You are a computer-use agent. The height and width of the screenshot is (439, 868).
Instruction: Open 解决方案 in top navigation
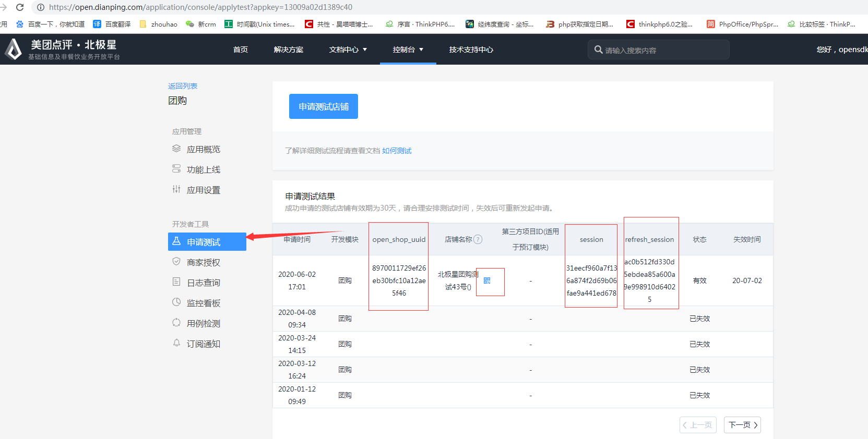[x=289, y=50]
